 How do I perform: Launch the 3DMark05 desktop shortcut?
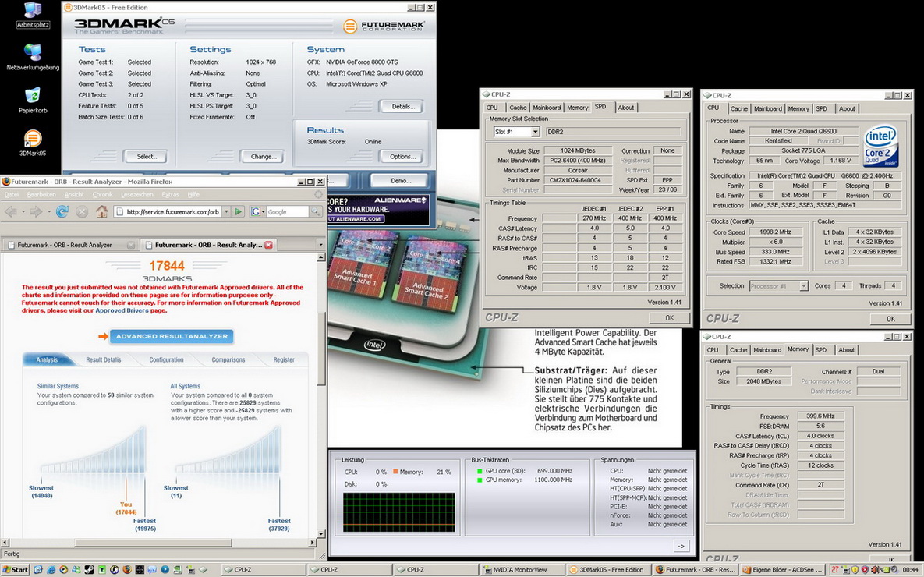33,143
